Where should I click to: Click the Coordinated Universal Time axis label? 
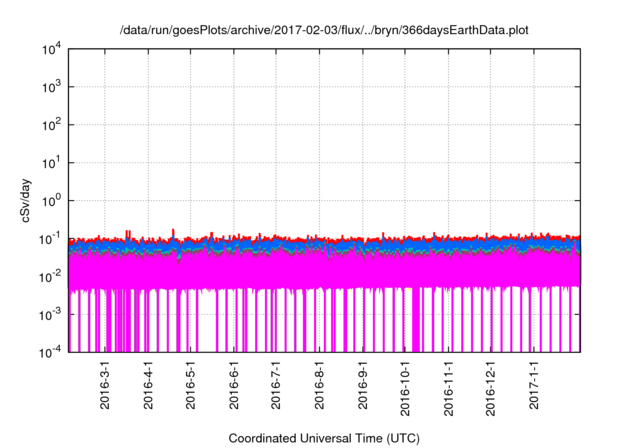pos(324,438)
